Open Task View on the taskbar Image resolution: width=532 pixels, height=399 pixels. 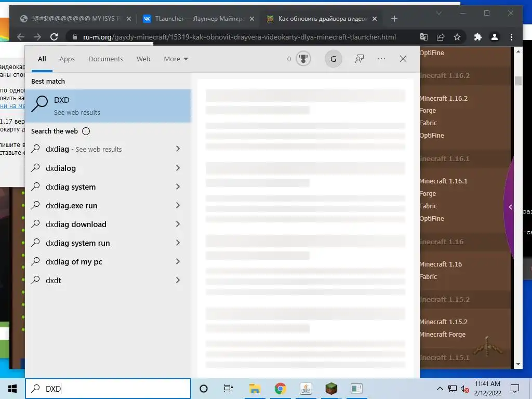[x=229, y=389]
